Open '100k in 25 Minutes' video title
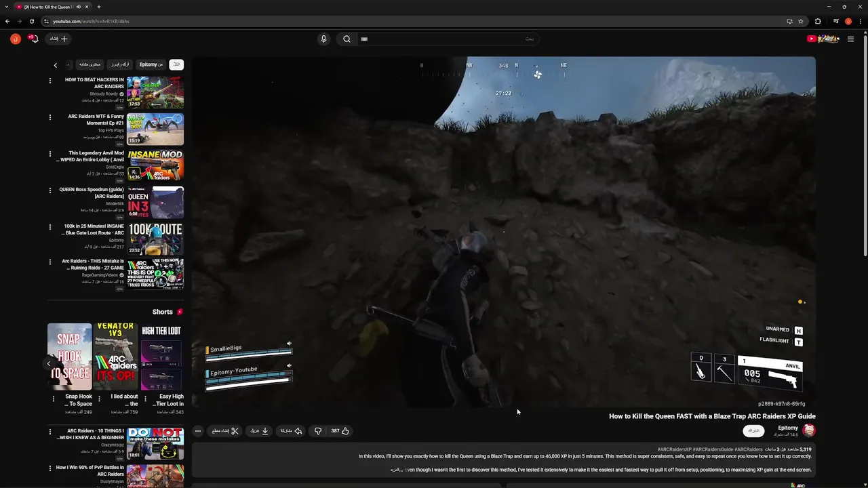868x488 pixels. pos(94,230)
